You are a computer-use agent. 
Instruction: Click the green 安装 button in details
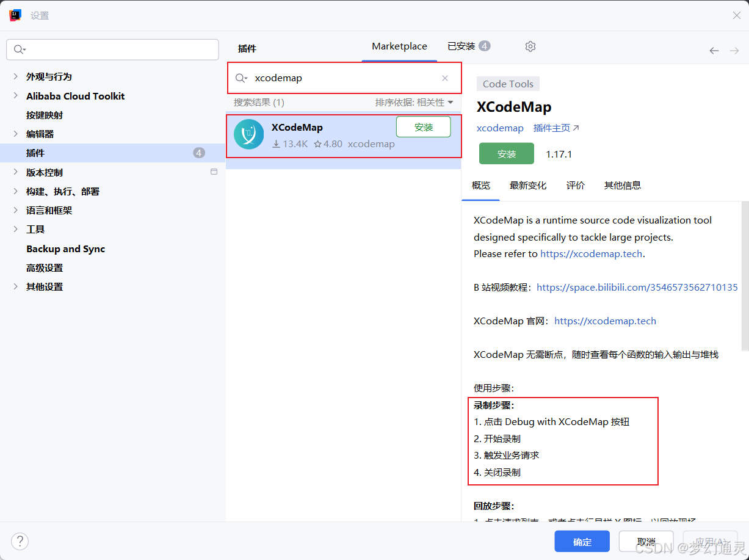tap(507, 154)
